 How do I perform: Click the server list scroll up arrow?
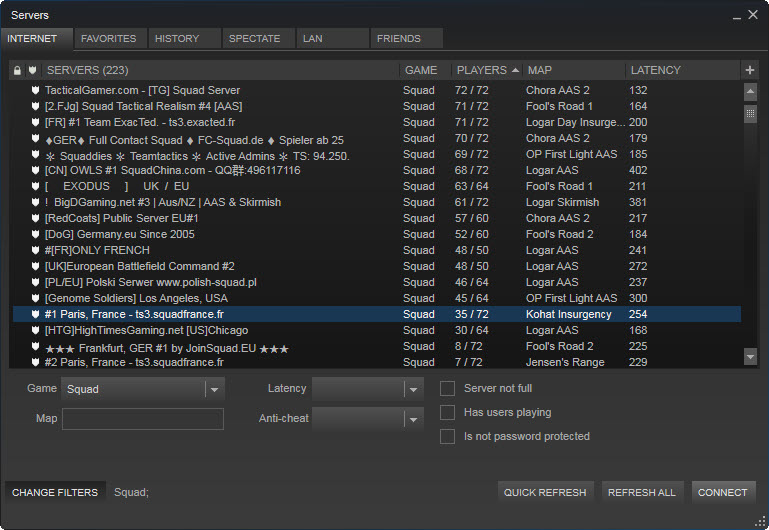coord(750,92)
